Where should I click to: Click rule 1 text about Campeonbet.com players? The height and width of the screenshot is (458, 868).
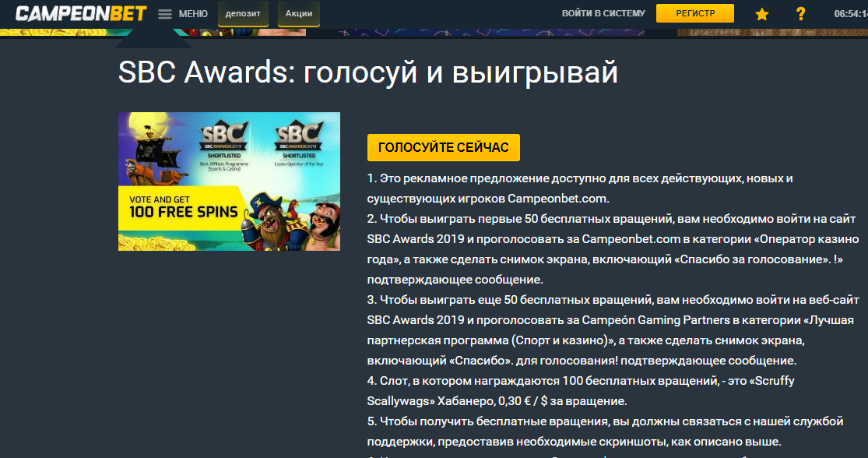point(580,188)
